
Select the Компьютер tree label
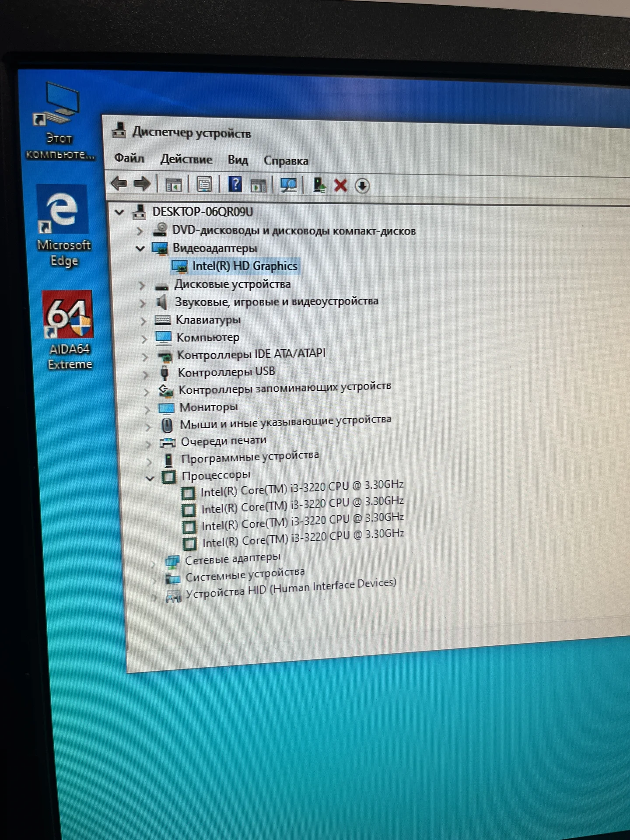click(208, 337)
